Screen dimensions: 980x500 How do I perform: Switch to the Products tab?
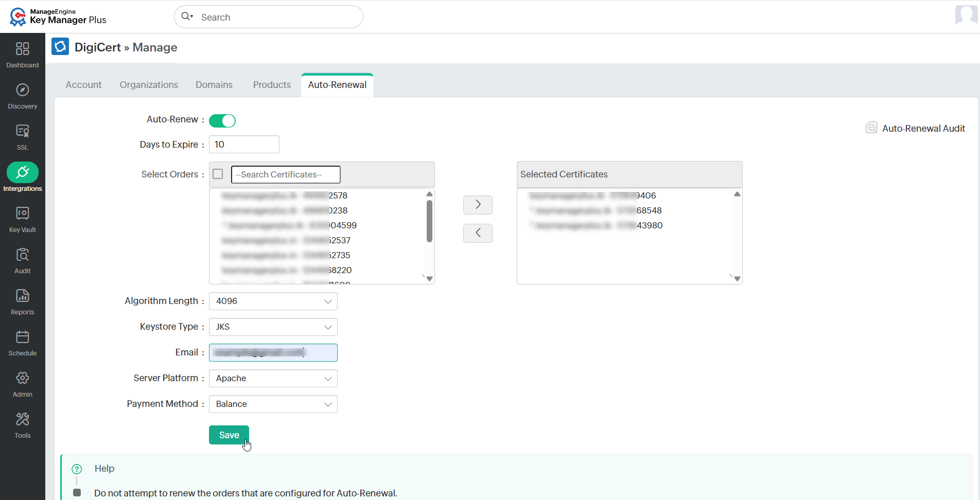272,85
